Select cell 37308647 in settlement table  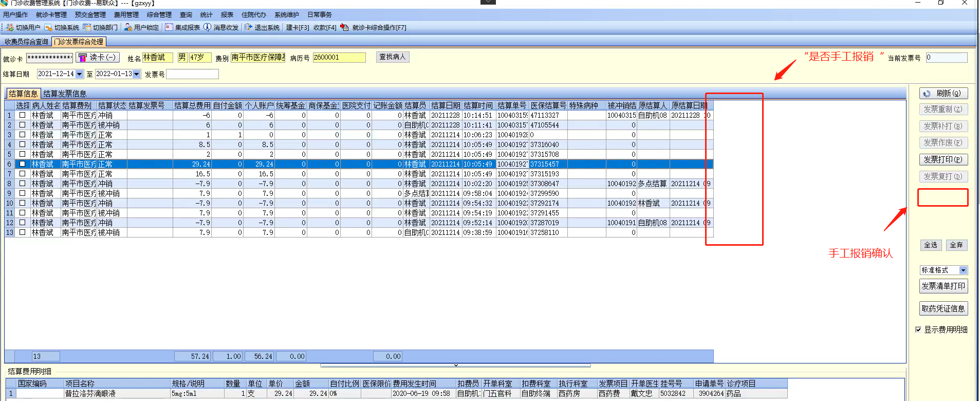[x=548, y=184]
